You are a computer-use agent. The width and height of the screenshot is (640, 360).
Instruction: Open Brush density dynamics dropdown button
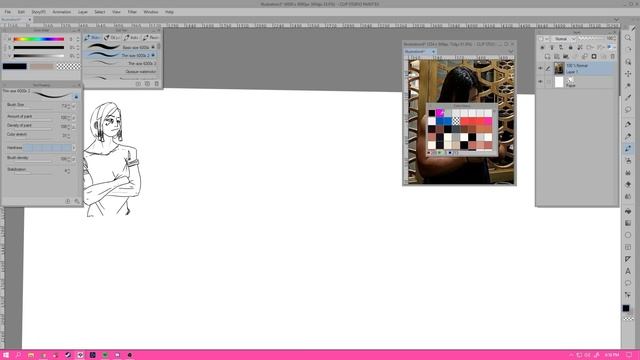click(74, 159)
